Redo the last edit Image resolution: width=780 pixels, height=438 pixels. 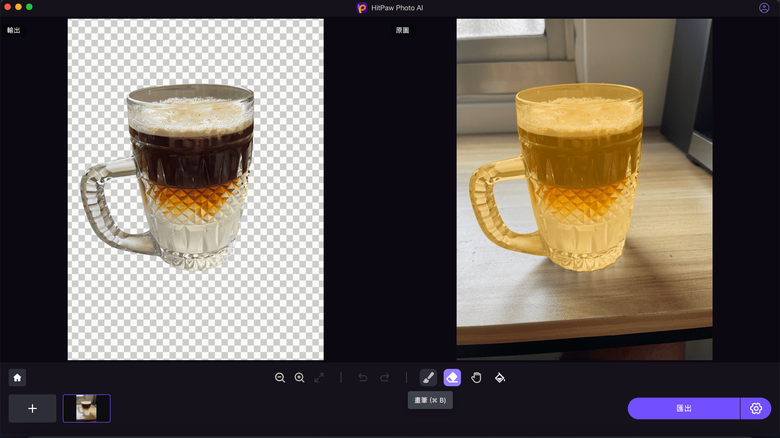click(385, 378)
